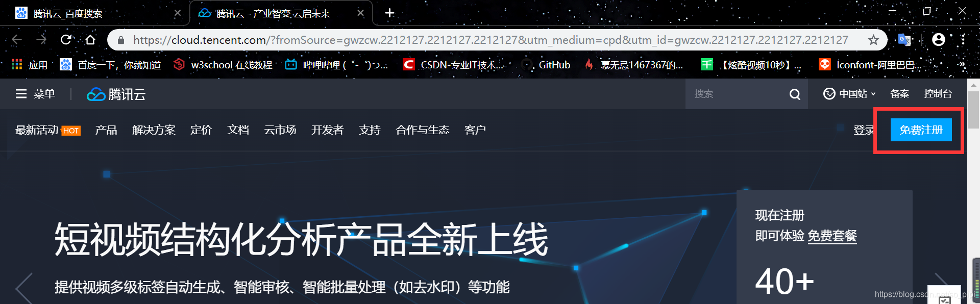Screen dimensions: 980x304
Task: Open the Google Translate extension icon
Action: tap(904, 40)
